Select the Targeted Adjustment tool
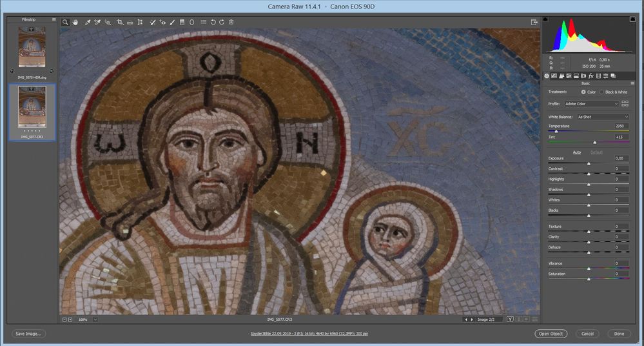The width and height of the screenshot is (644, 346). [x=108, y=22]
